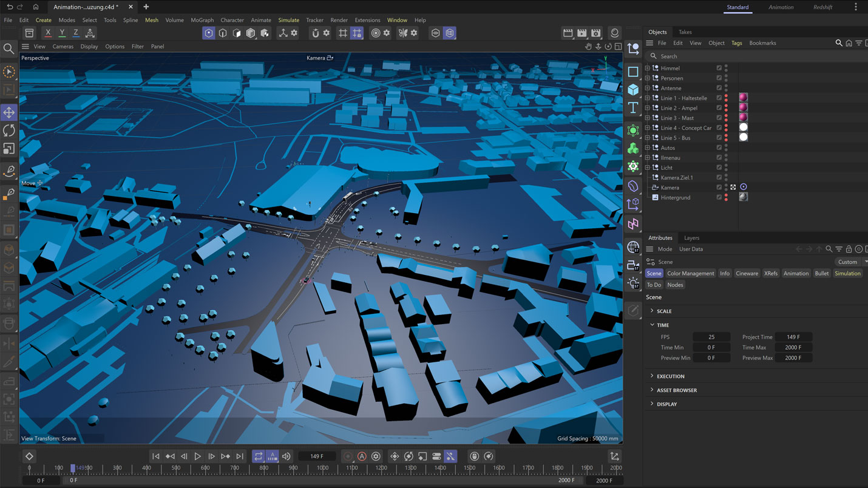The width and height of the screenshot is (868, 488).
Task: Toggle editor visibility of Himmel object
Action: pyautogui.click(x=726, y=66)
